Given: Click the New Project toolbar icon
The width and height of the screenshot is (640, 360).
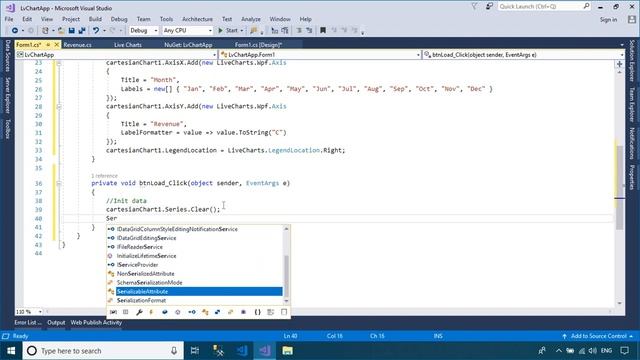Looking at the screenshot, I should (45, 31).
